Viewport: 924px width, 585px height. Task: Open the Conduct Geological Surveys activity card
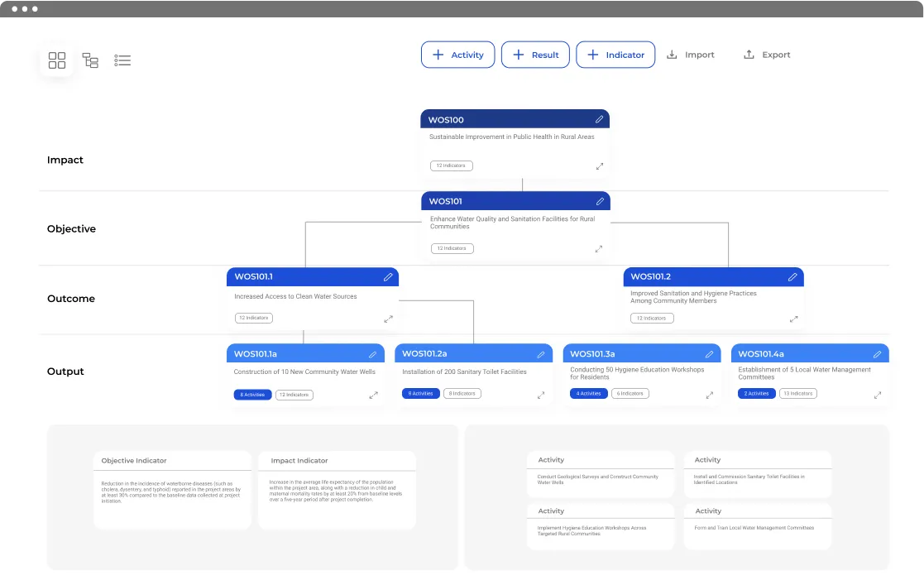pyautogui.click(x=601, y=475)
